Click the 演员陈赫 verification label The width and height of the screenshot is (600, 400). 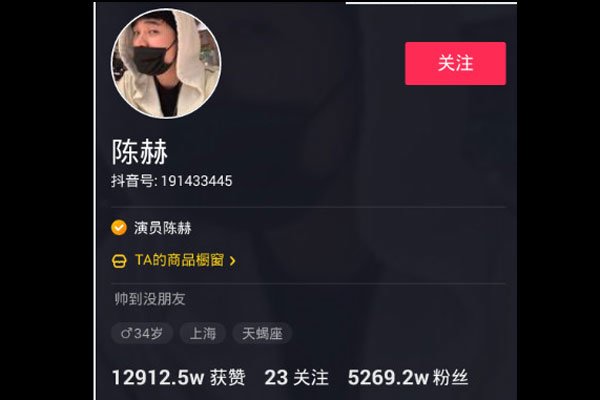point(163,228)
